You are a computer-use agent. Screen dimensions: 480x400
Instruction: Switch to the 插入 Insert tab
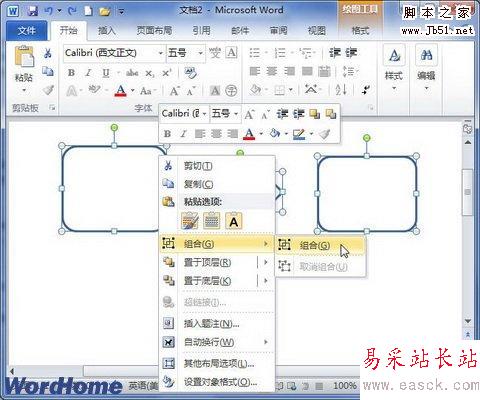(107, 31)
